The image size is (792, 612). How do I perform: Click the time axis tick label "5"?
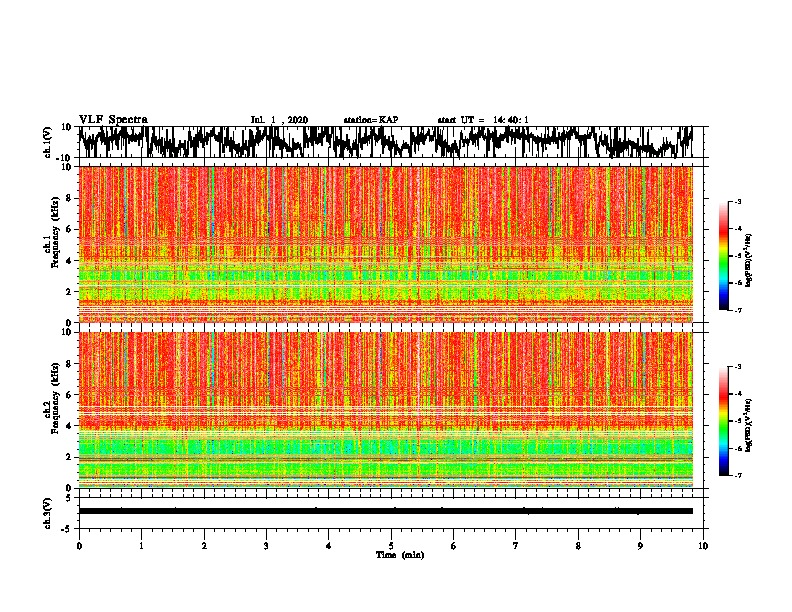pyautogui.click(x=391, y=546)
